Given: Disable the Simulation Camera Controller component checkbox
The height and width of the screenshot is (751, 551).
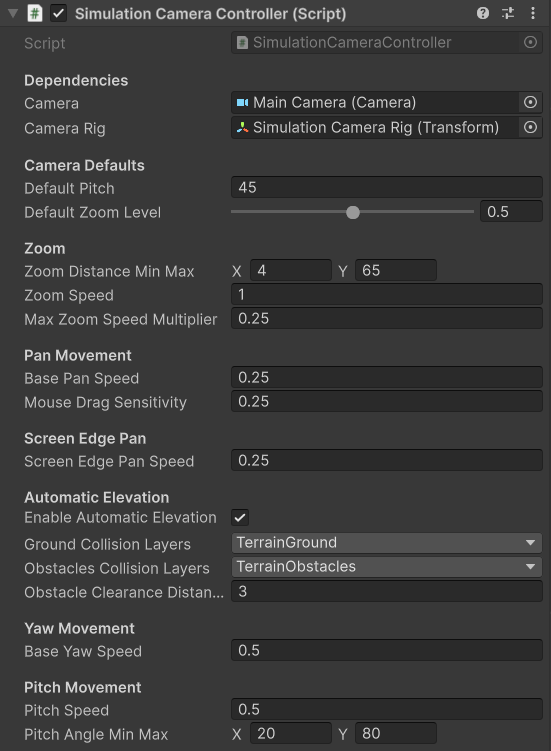Looking at the screenshot, I should (x=58, y=13).
